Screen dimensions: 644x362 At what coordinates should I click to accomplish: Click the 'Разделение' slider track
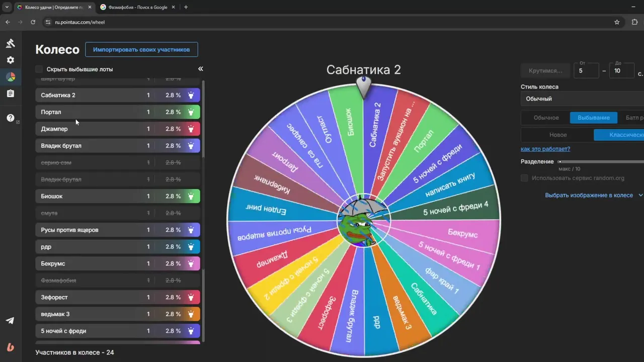pos(601,162)
